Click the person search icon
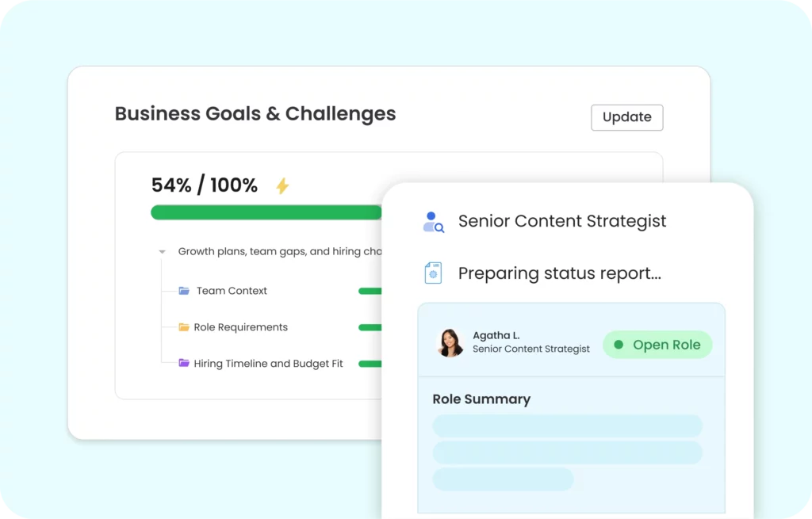812x519 pixels. (x=433, y=222)
